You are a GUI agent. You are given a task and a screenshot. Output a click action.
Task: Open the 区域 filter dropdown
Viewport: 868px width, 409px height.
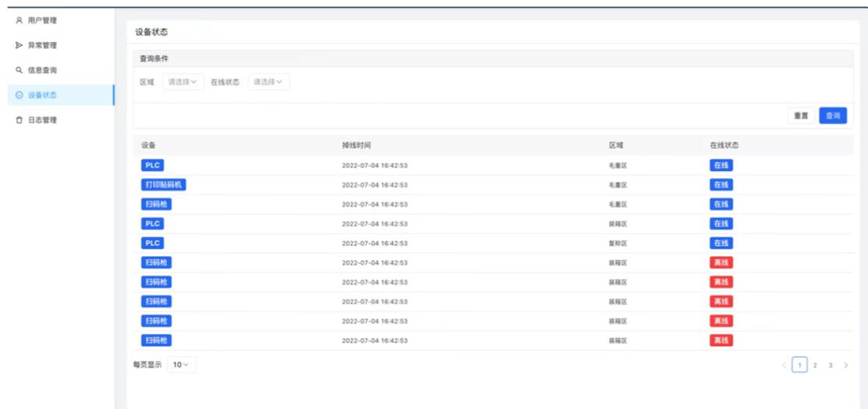coord(183,82)
